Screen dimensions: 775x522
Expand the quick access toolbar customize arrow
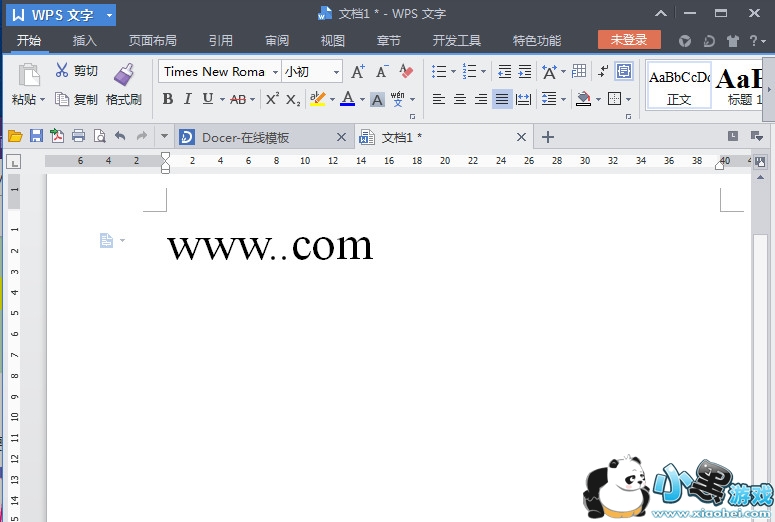[164, 136]
